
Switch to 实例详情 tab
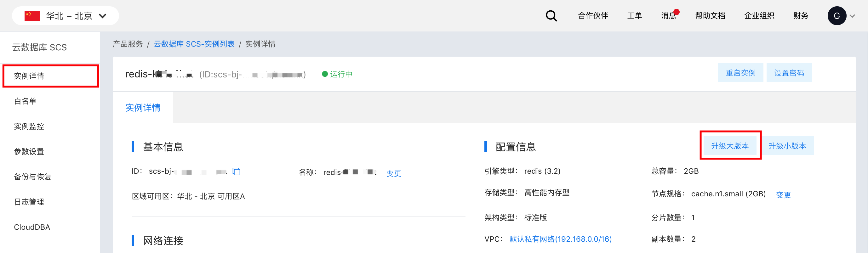pos(143,108)
